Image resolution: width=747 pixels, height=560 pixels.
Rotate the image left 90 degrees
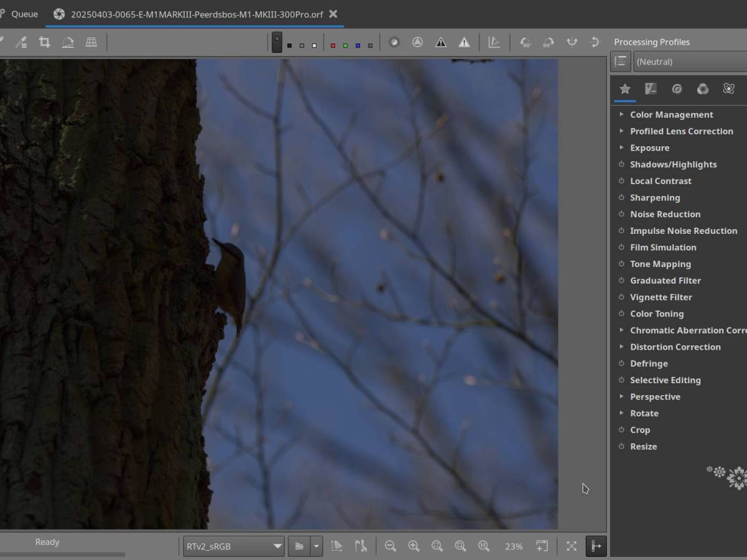coord(525,42)
